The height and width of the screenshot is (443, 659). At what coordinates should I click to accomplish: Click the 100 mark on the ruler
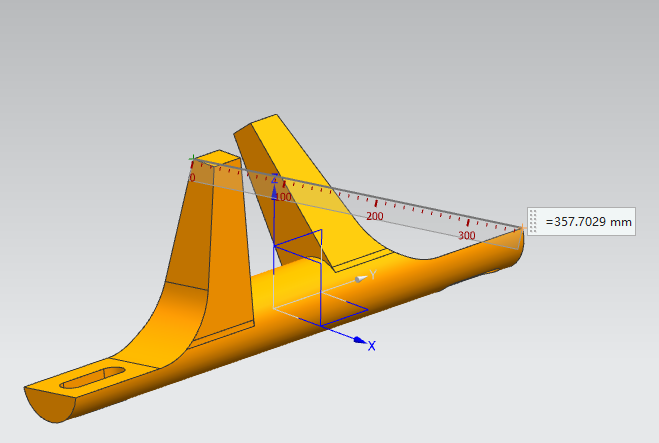tap(285, 197)
